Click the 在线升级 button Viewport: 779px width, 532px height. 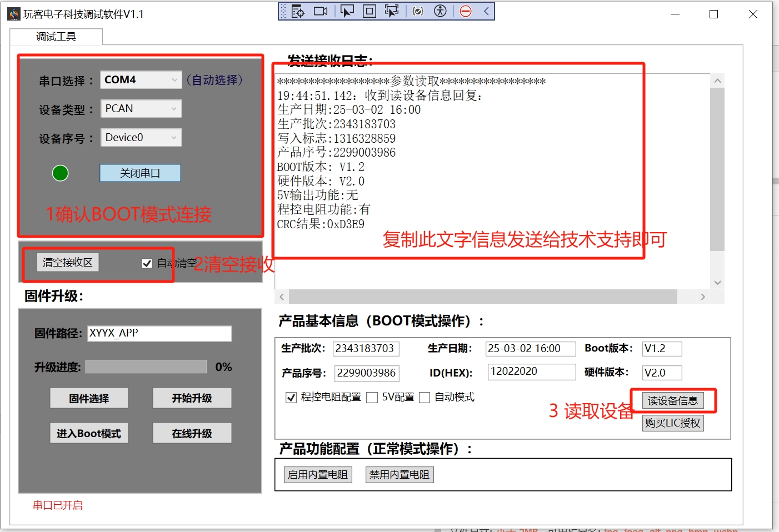pyautogui.click(x=192, y=433)
